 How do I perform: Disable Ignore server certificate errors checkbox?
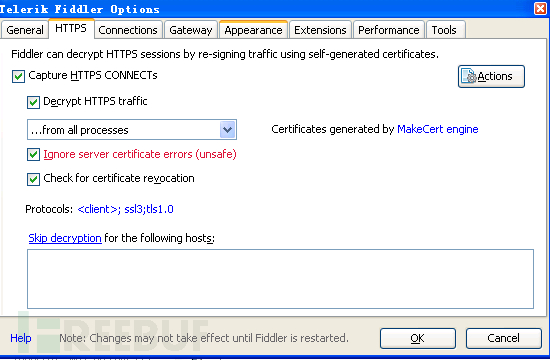33,154
